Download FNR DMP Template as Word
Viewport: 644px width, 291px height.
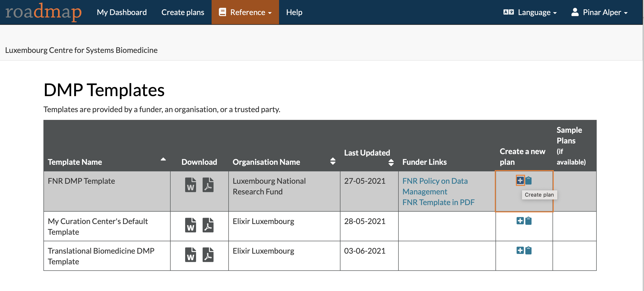click(x=190, y=185)
